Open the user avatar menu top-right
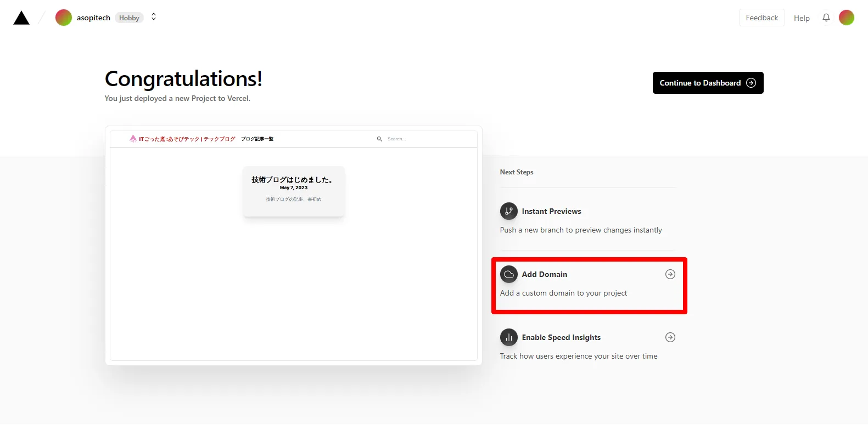This screenshot has width=868, height=425. 846,18
